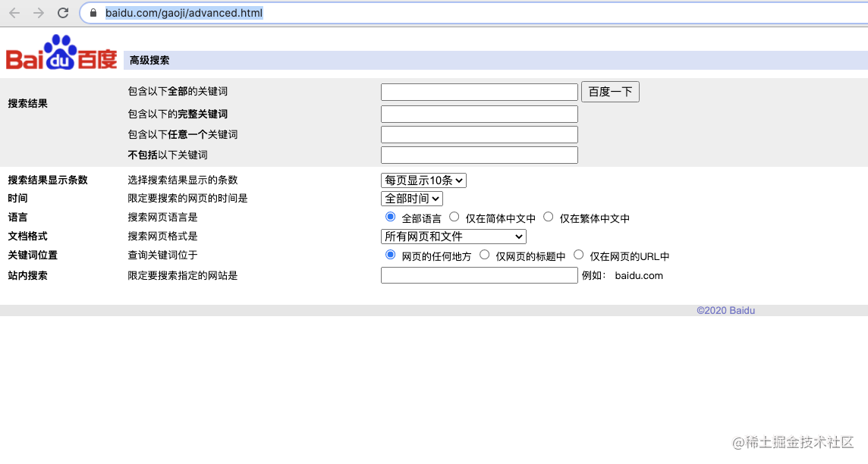
Task: Click the 包含以下全部的关键词 input field
Action: (480, 92)
